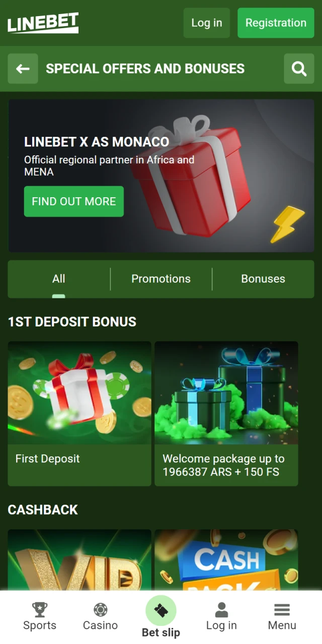This screenshot has width=322, height=644.
Task: Open the hamburger Menu icon
Action: [x=282, y=610]
